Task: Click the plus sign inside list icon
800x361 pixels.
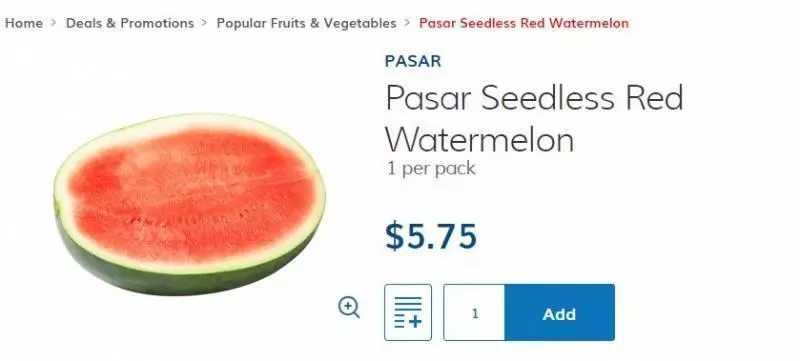Action: click(x=415, y=322)
